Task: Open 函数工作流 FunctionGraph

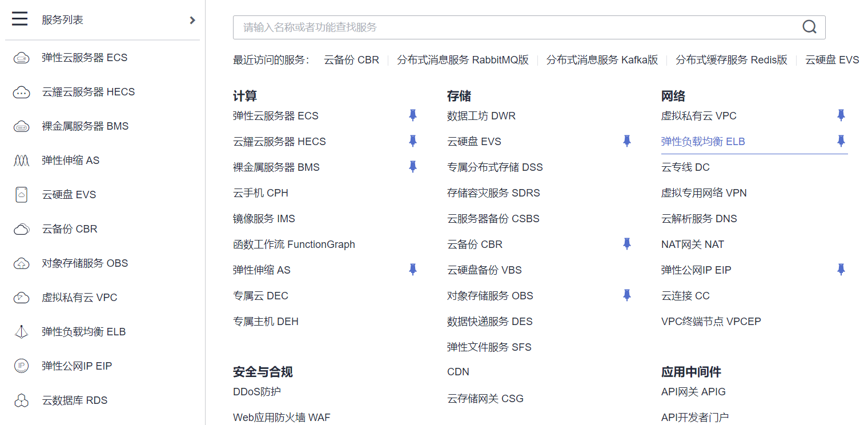Action: pyautogui.click(x=294, y=244)
